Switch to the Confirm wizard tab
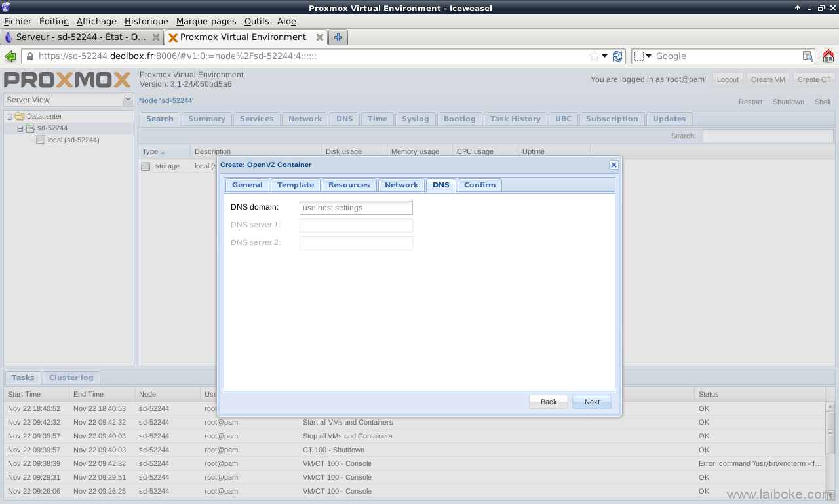Viewport: 839px width, 504px height. (480, 185)
